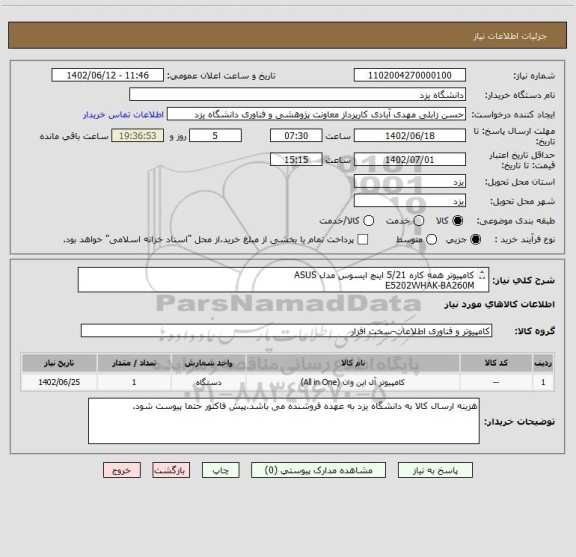Click the جزئیات اطلاعات نیاز header title

(x=510, y=36)
